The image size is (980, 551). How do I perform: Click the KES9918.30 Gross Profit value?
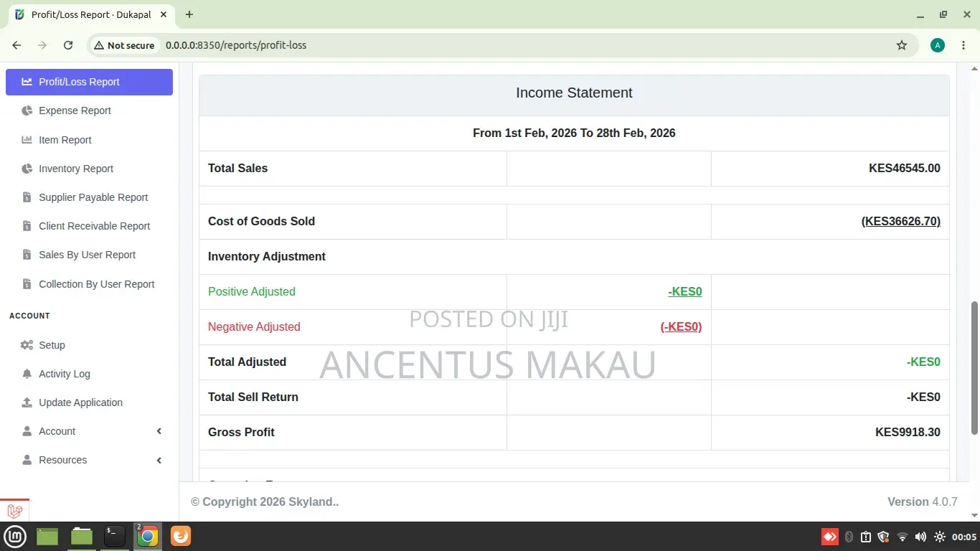pyautogui.click(x=908, y=432)
